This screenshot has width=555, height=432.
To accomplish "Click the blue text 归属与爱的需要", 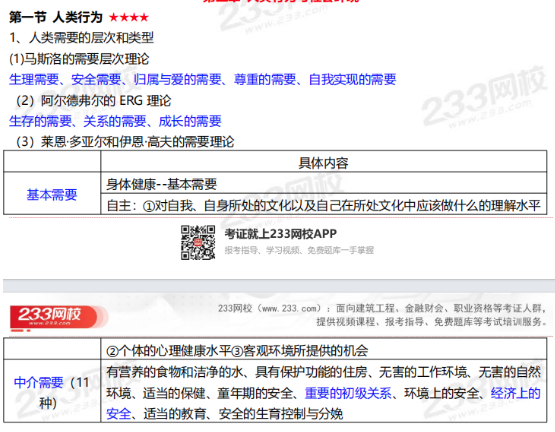I will (177, 79).
